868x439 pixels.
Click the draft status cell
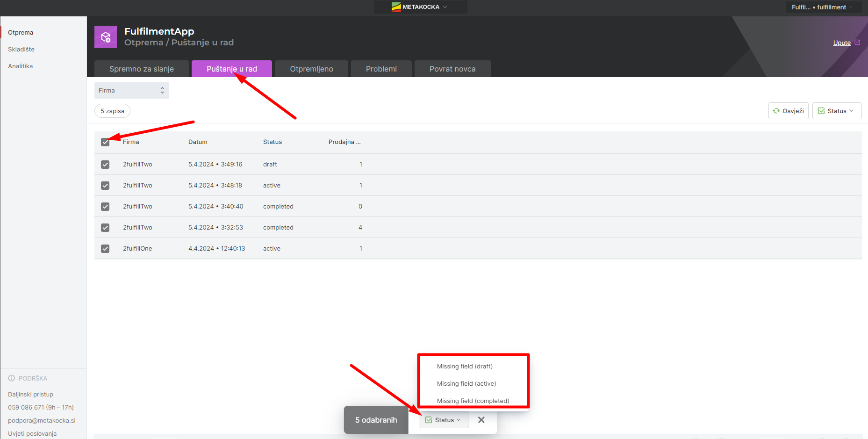(270, 165)
